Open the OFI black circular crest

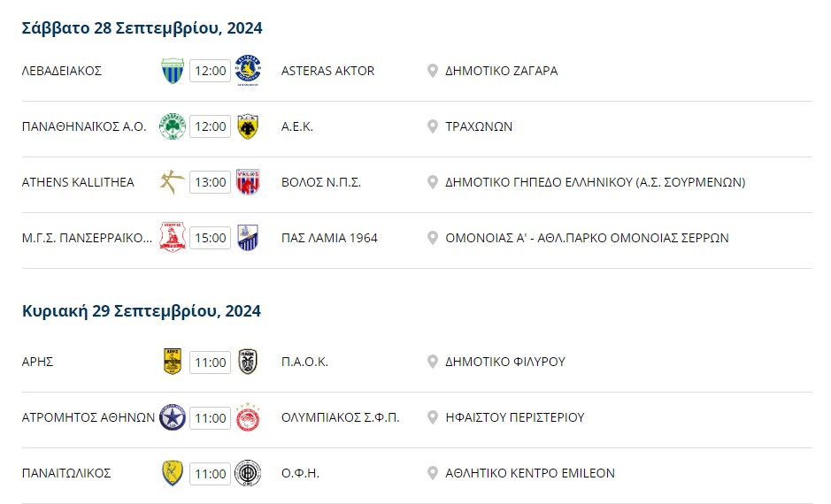[x=248, y=473]
